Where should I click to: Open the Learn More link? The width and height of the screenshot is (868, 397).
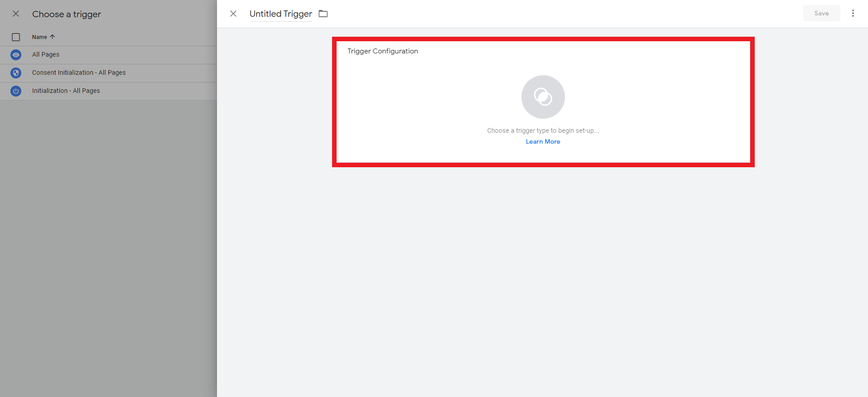(x=543, y=141)
